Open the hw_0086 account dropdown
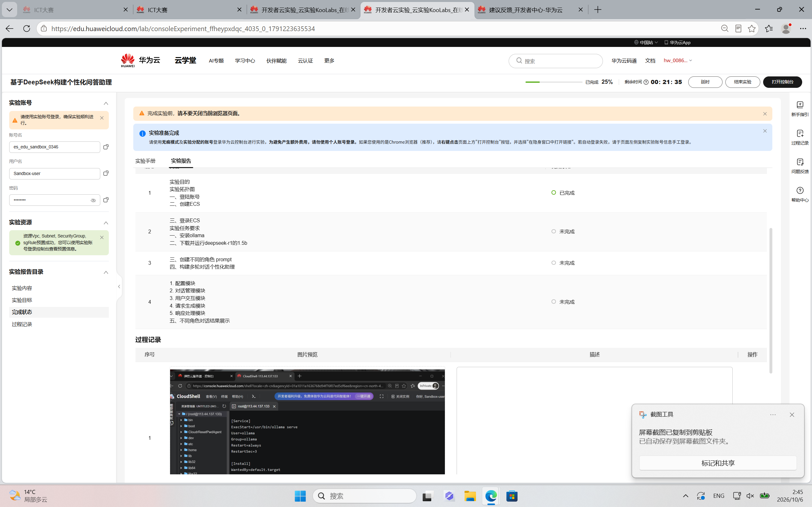 tap(677, 60)
